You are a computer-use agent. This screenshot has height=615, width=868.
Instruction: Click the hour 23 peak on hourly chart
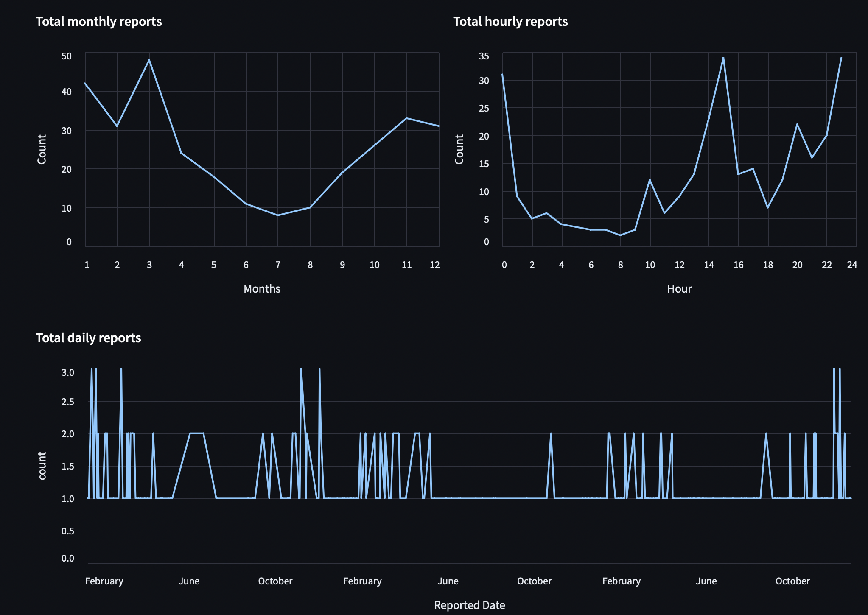point(841,58)
